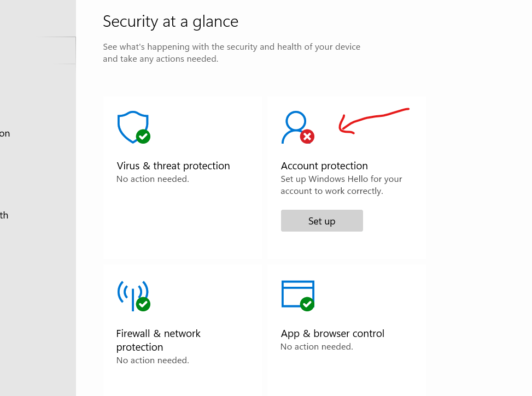The height and width of the screenshot is (396, 532).
Task: Open the Virus & threat protection tile
Action: 183,175
